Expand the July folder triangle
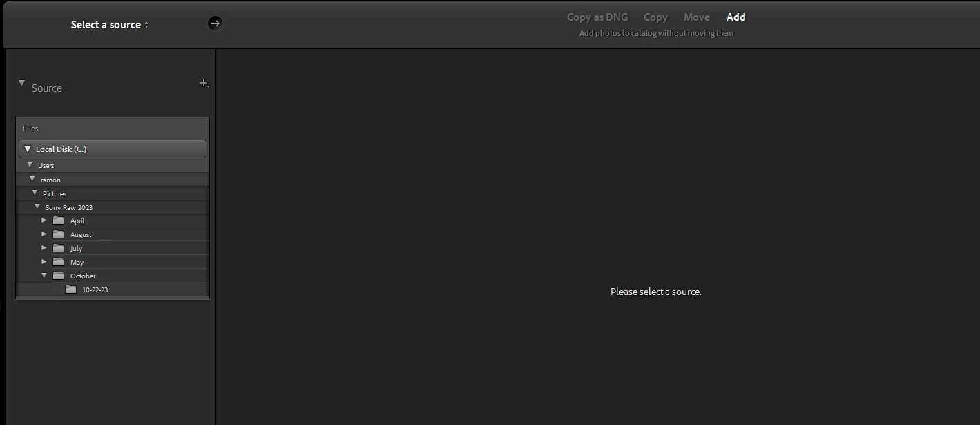 44,248
